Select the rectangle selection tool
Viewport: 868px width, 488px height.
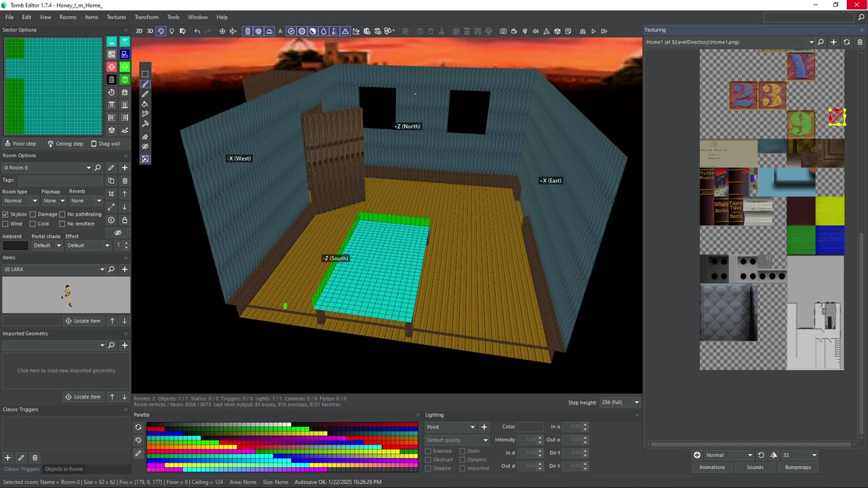click(x=145, y=74)
